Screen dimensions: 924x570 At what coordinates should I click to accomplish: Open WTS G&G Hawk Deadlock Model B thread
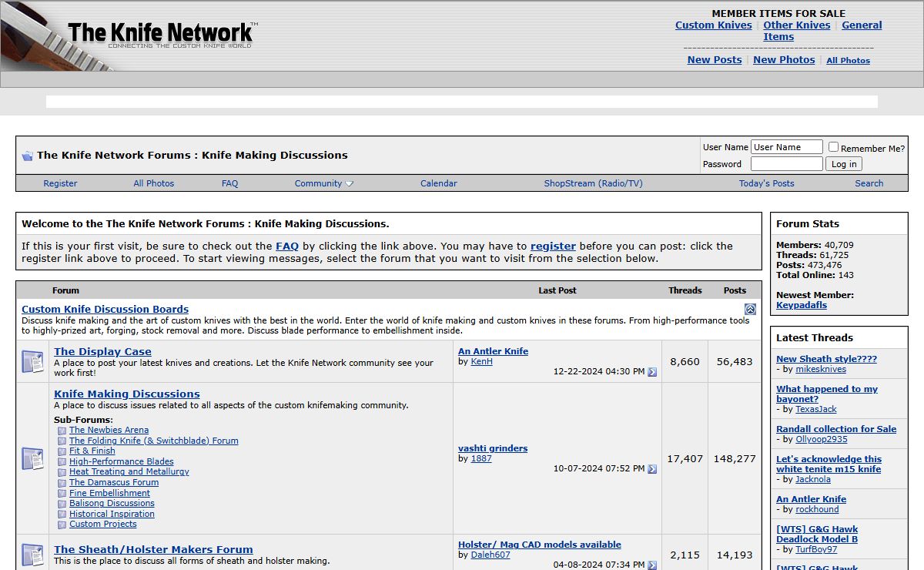click(x=817, y=534)
